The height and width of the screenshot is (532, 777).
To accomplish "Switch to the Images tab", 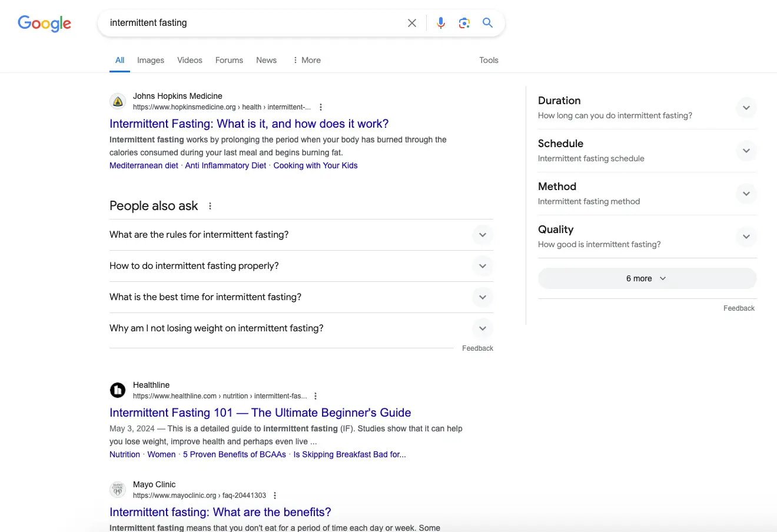I will [151, 60].
